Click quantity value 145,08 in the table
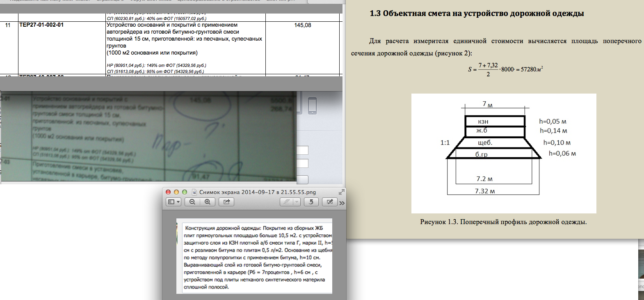Viewport: 644px width, 300px height. [303, 25]
